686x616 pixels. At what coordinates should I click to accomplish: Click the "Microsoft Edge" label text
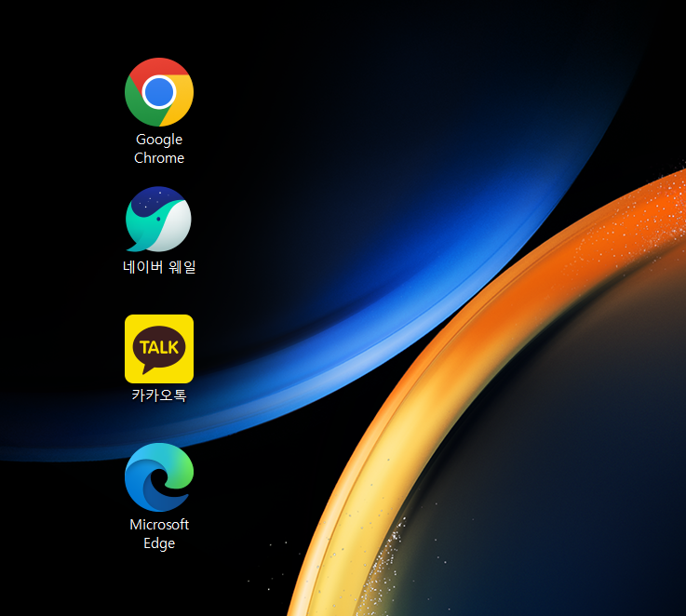pos(159,533)
